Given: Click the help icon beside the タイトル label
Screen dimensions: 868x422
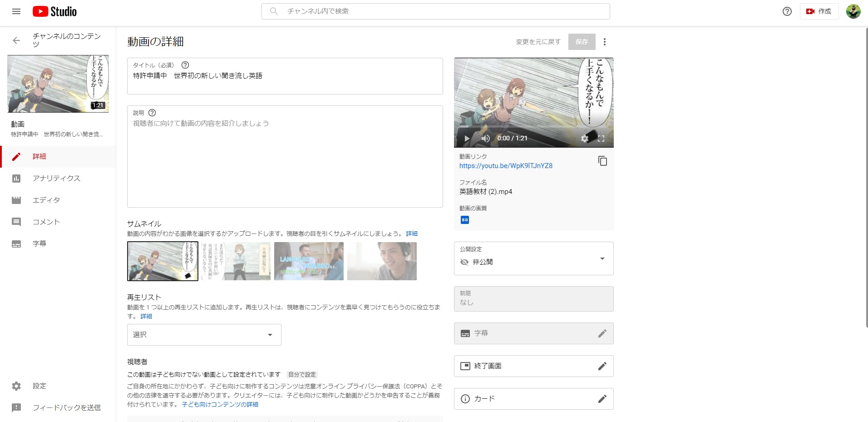Looking at the screenshot, I should [185, 65].
